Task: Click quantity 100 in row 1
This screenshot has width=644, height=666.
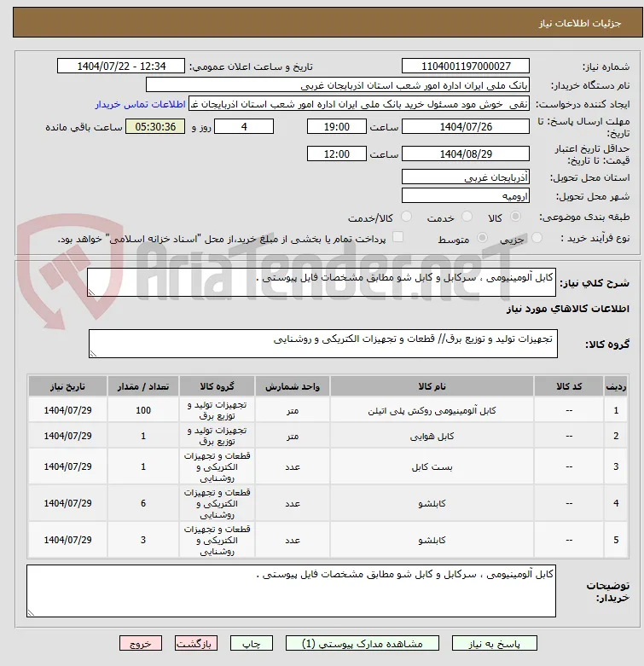Action: pos(143,410)
